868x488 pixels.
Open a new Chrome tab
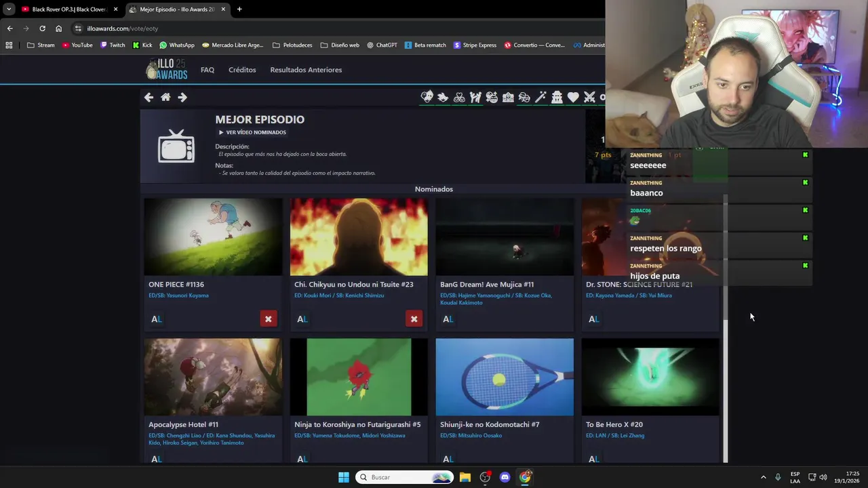tap(239, 9)
